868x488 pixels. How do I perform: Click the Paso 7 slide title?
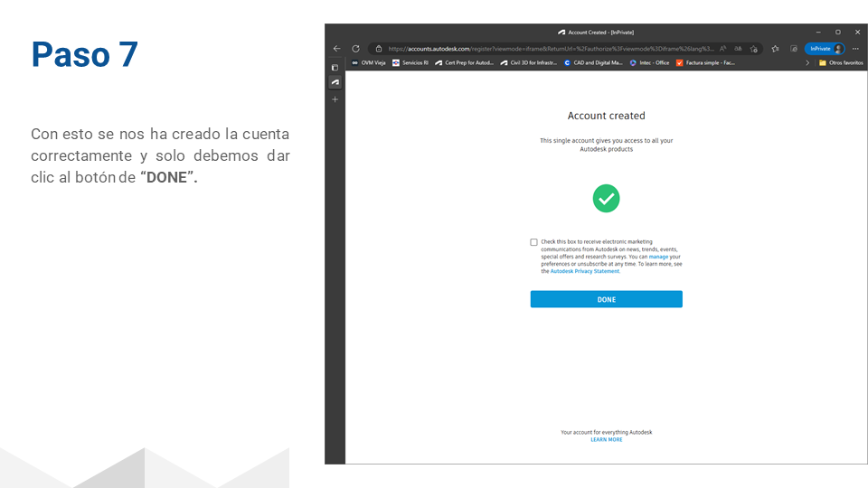coord(84,54)
